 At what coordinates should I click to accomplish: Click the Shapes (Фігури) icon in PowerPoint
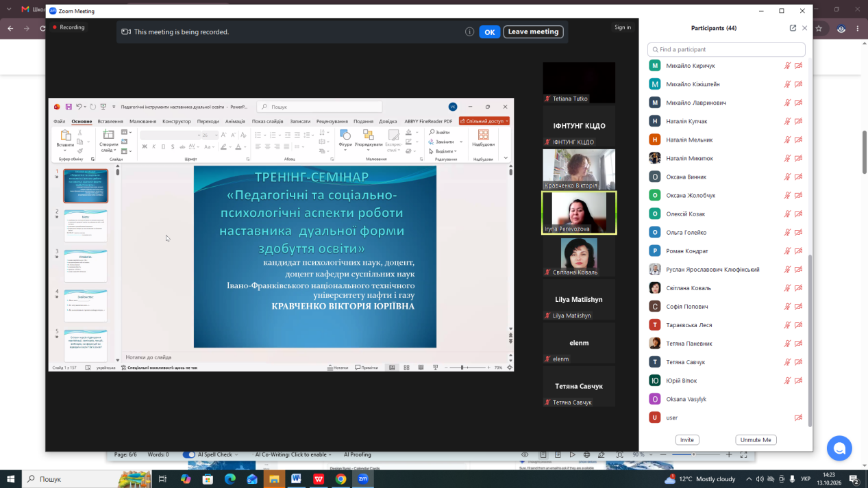tap(345, 135)
